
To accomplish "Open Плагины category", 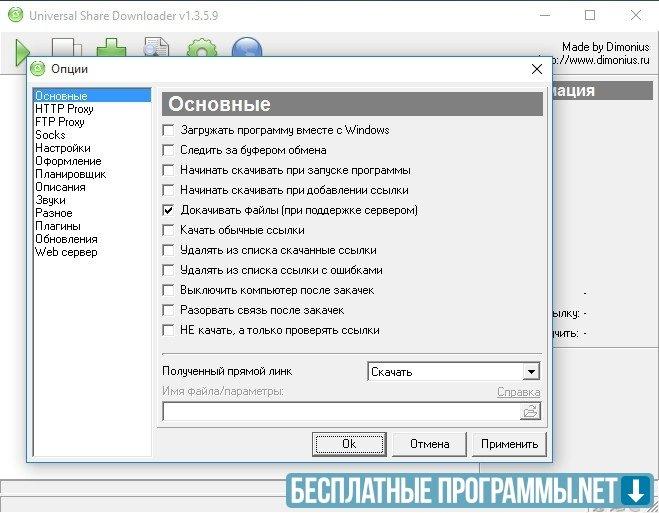I will pos(58,226).
